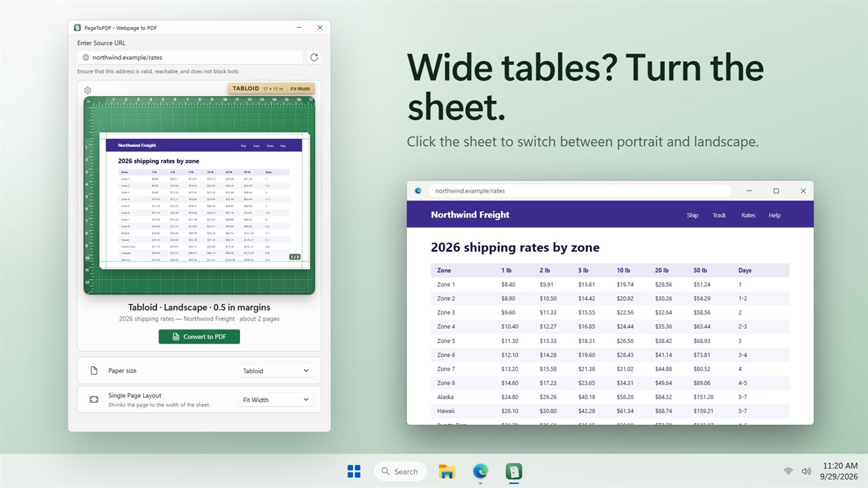The height and width of the screenshot is (488, 868).
Task: Focus the Enter Source URL input field
Action: pyautogui.click(x=191, y=58)
